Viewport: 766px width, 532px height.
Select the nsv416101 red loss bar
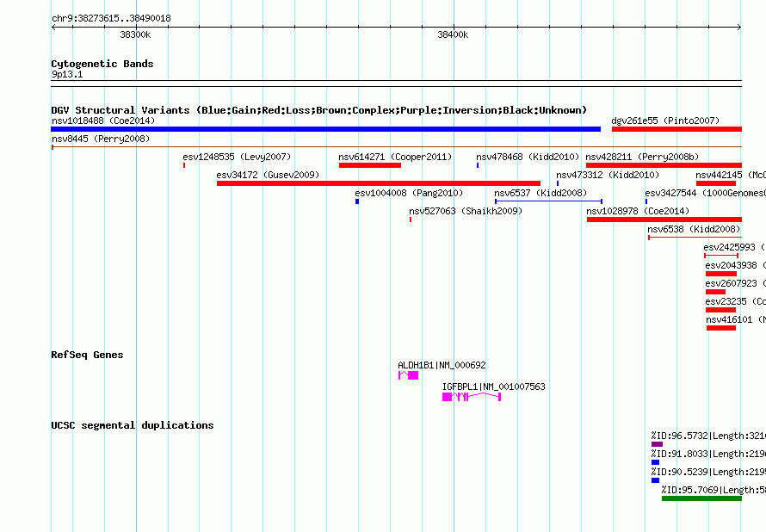tap(721, 328)
